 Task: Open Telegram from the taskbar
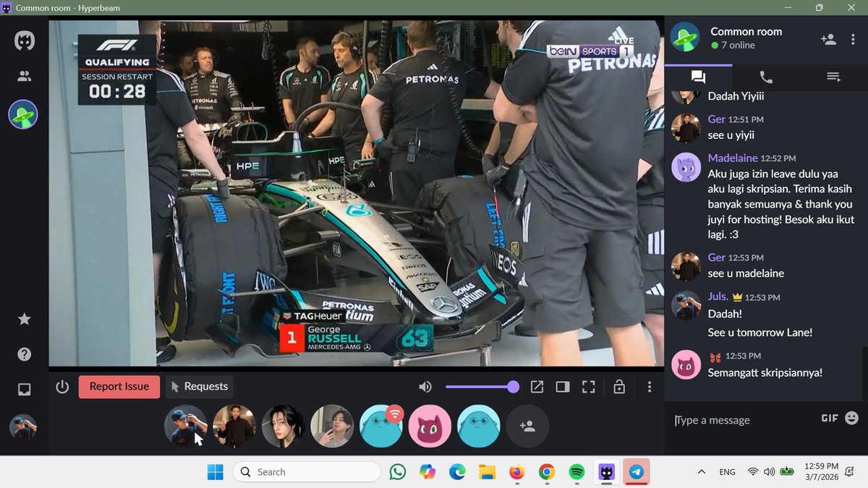tap(636, 472)
